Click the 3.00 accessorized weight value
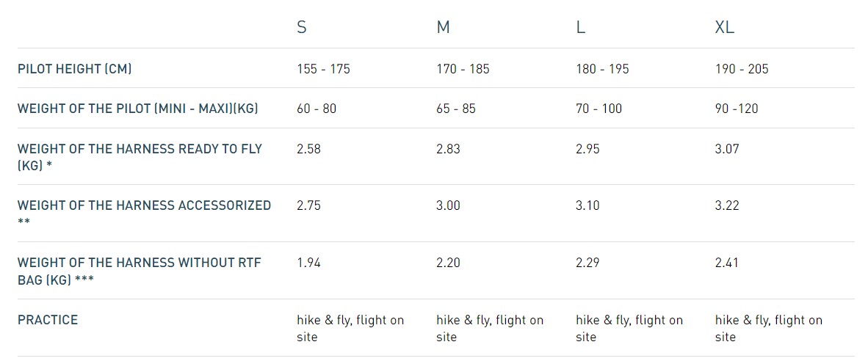Viewport: 868px width, 361px height. (x=448, y=205)
